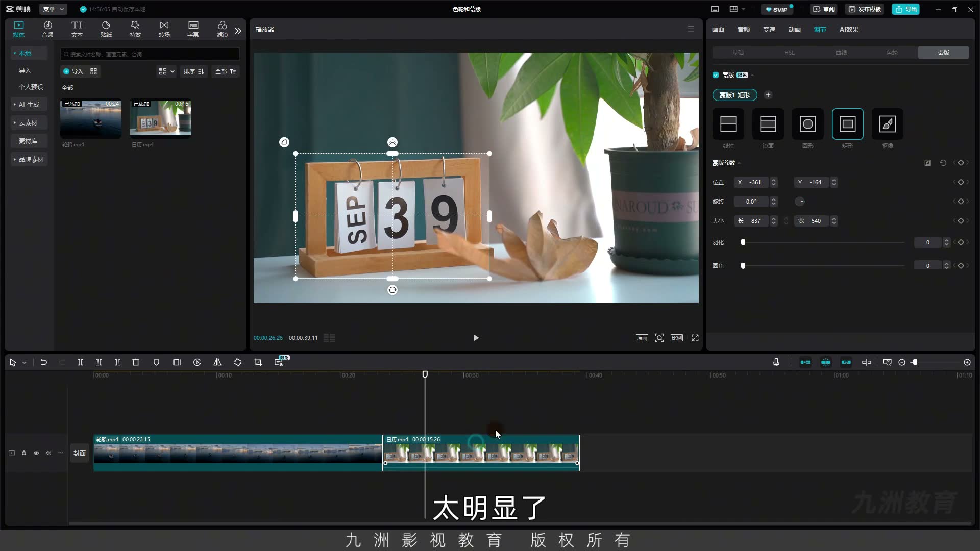Screen dimensions: 980x551
Task: Click the microphone record voiceover icon
Action: click(776, 362)
